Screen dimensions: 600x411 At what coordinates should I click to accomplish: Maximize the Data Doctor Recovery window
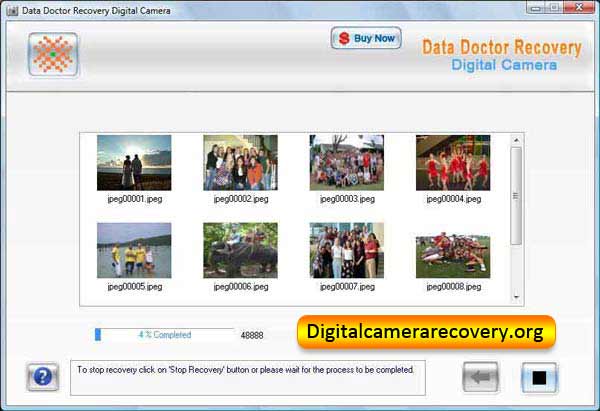(554, 8)
